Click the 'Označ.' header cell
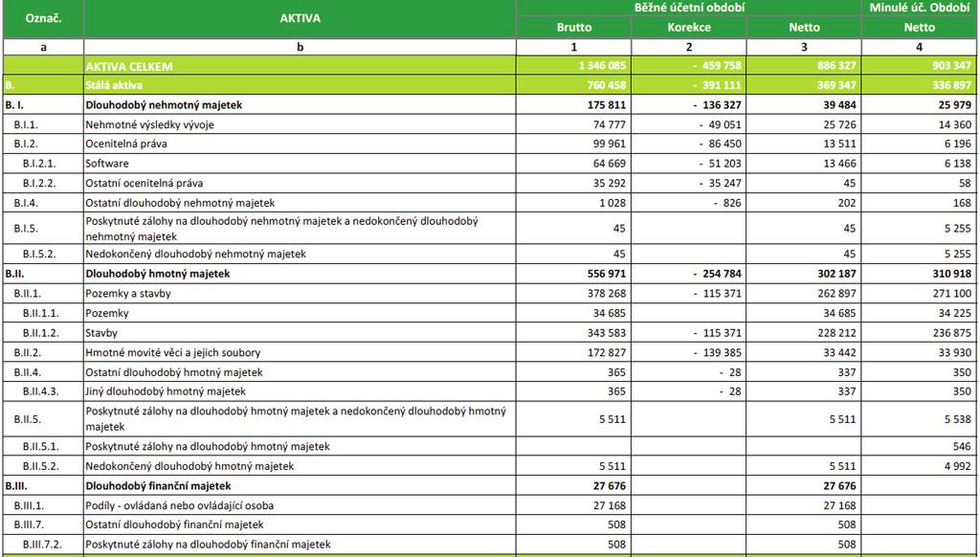The image size is (980, 557). click(x=43, y=18)
